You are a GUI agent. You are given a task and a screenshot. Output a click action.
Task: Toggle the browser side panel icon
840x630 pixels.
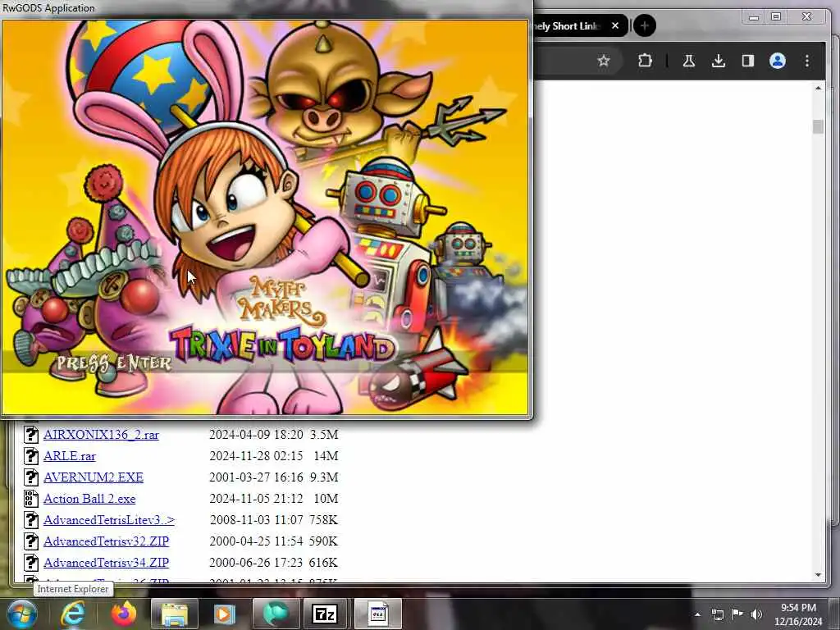click(748, 61)
